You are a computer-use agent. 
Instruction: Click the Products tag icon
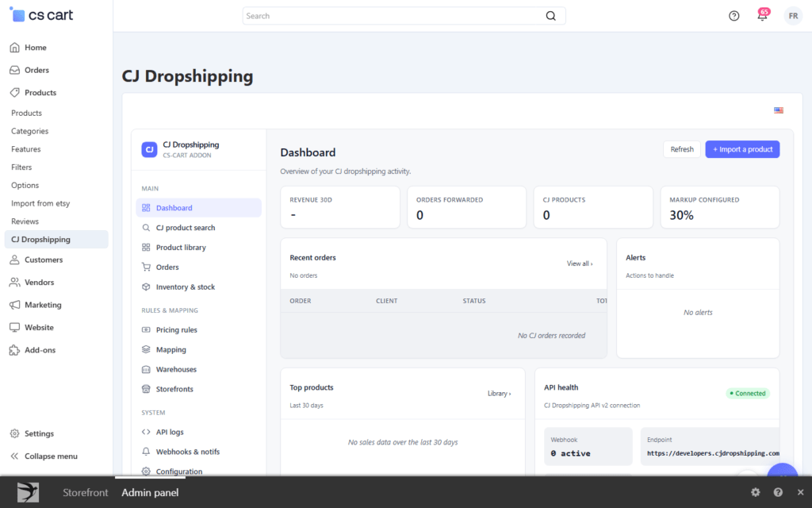coord(14,92)
